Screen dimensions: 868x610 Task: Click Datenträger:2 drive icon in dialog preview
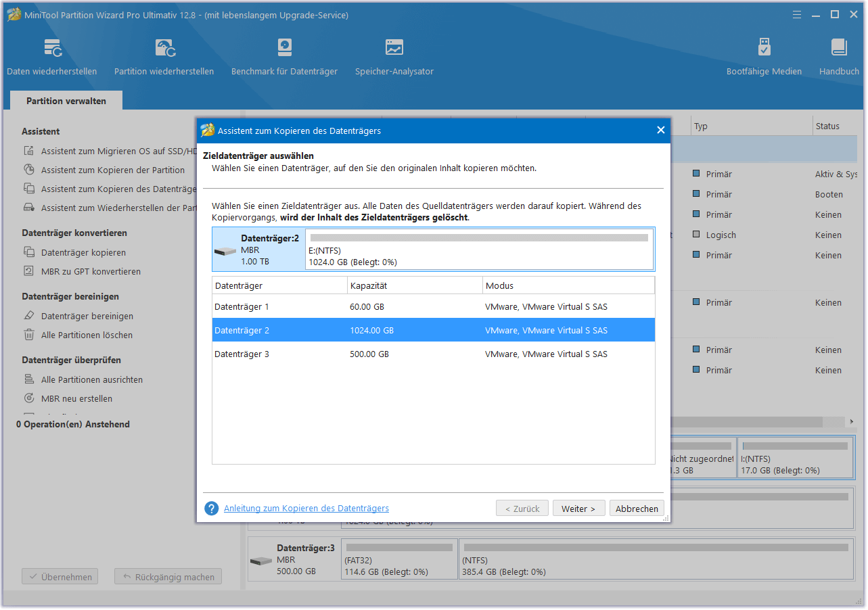tap(226, 251)
